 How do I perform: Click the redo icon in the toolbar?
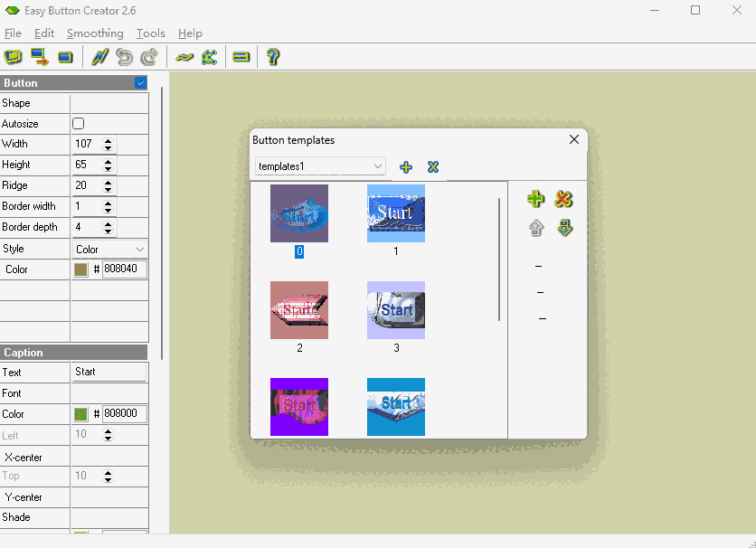(147, 57)
